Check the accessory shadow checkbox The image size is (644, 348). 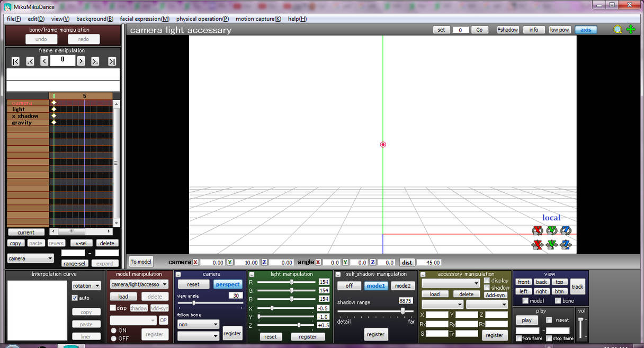(487, 288)
